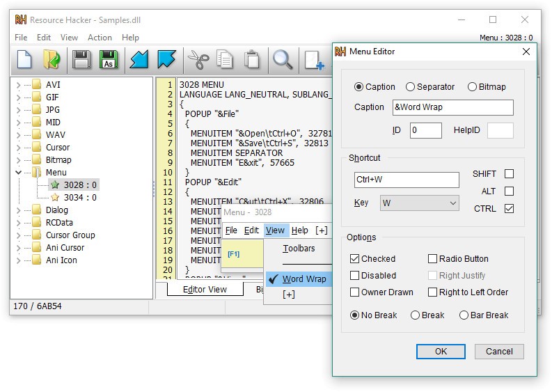Open the Action menu
The image size is (552, 392).
click(x=100, y=38)
